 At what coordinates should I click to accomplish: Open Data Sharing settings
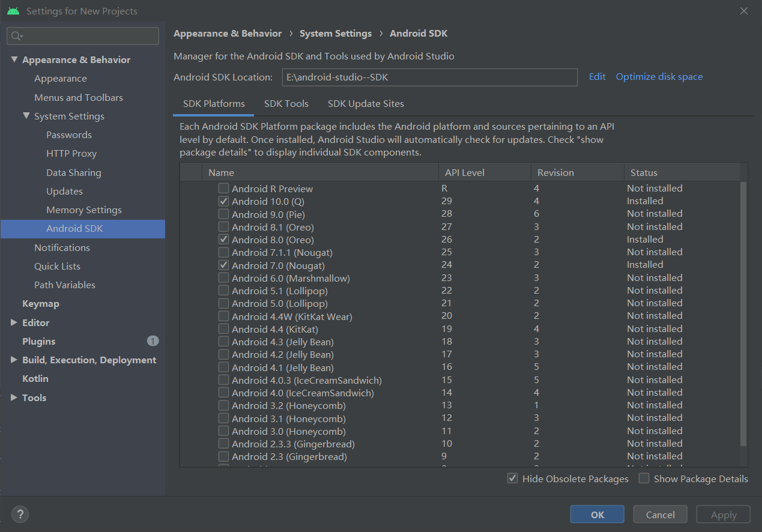[x=74, y=173]
